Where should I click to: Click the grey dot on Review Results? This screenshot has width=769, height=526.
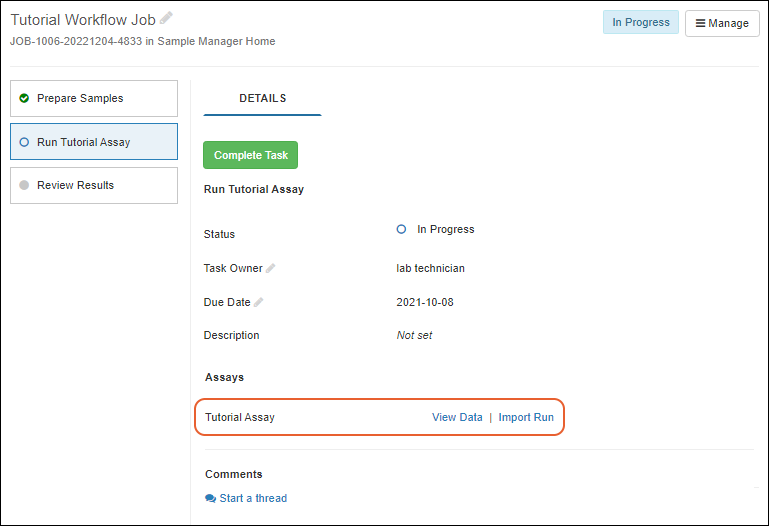click(24, 185)
